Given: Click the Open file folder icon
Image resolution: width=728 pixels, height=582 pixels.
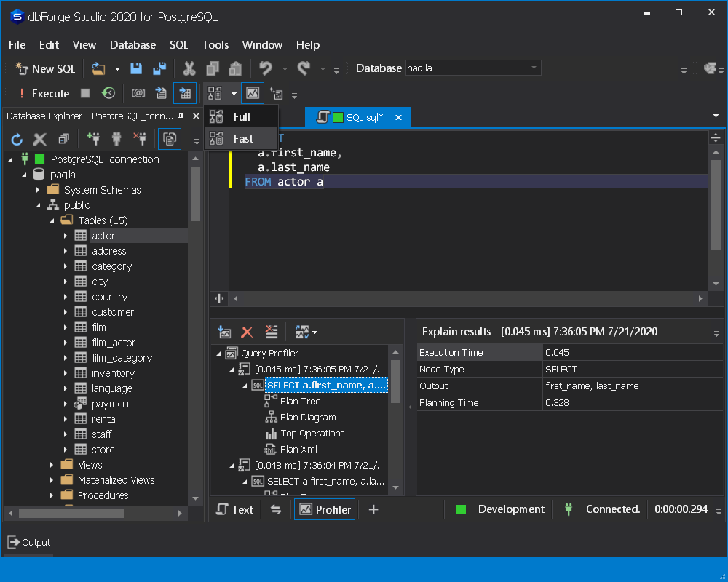Looking at the screenshot, I should pos(98,68).
